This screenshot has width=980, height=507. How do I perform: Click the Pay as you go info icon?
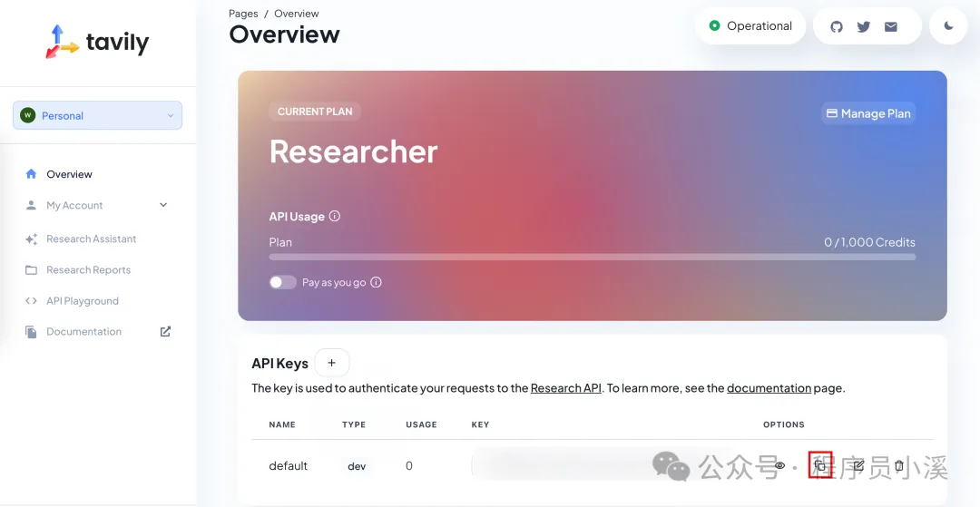coord(376,282)
